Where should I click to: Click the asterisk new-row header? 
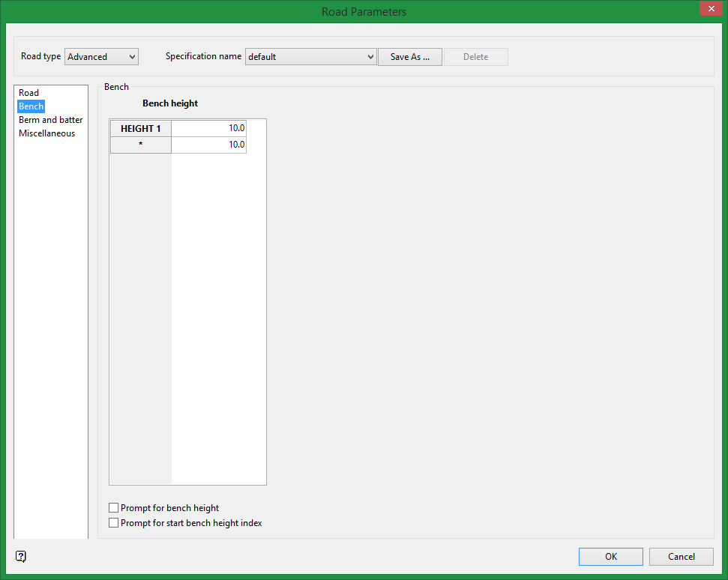tap(140, 145)
